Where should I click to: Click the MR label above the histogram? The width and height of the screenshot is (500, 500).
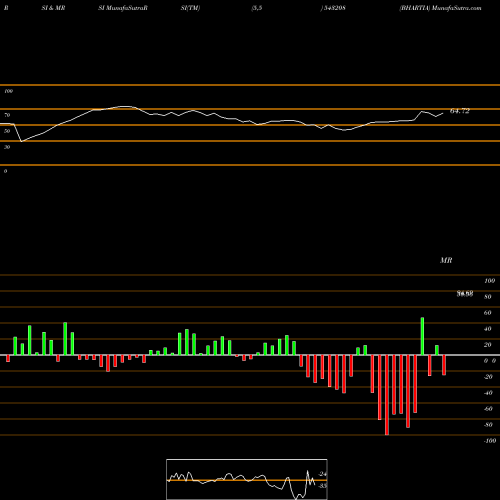[x=446, y=260]
